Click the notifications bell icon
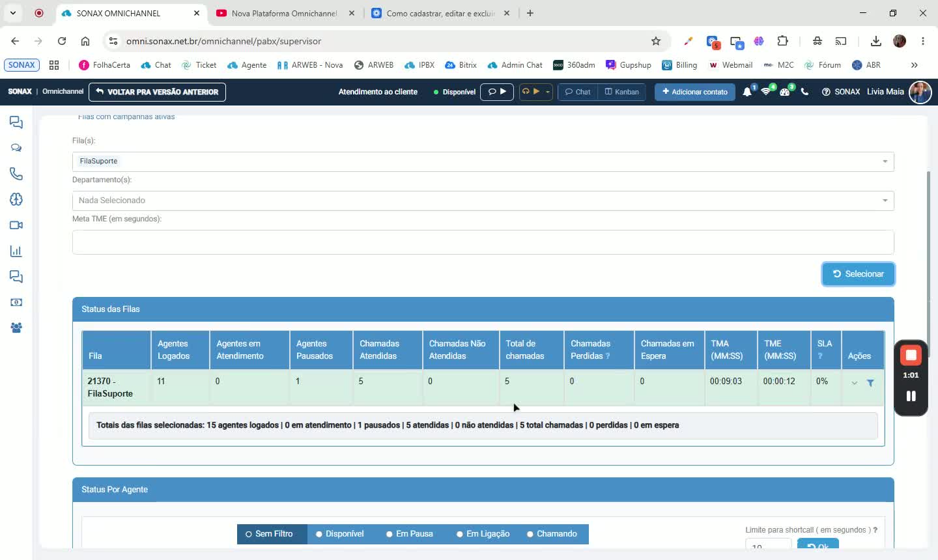The height and width of the screenshot is (560, 938). click(747, 92)
